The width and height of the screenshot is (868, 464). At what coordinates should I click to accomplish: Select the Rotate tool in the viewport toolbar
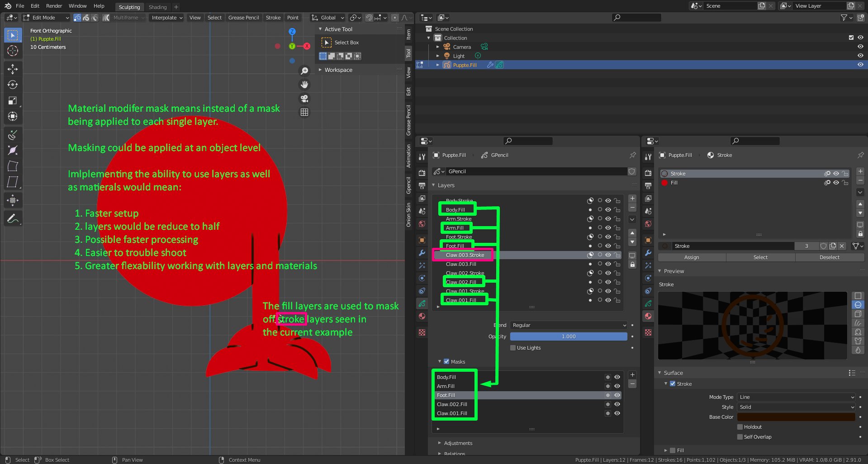13,85
